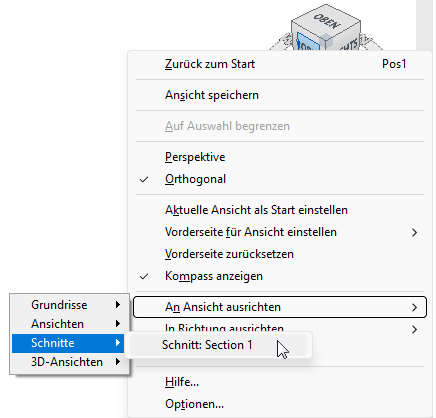Enable Perspektive view mode
Viewport: 436px width, 418px height.
(195, 157)
